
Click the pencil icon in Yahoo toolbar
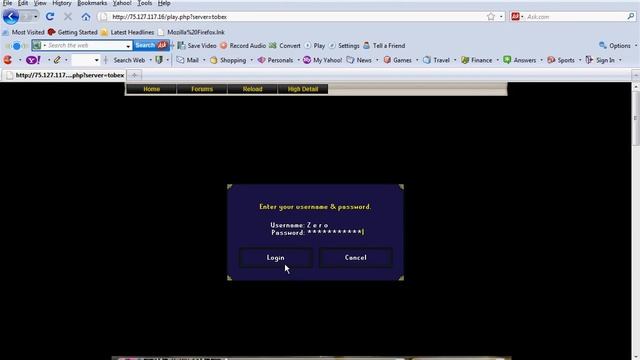(57, 60)
